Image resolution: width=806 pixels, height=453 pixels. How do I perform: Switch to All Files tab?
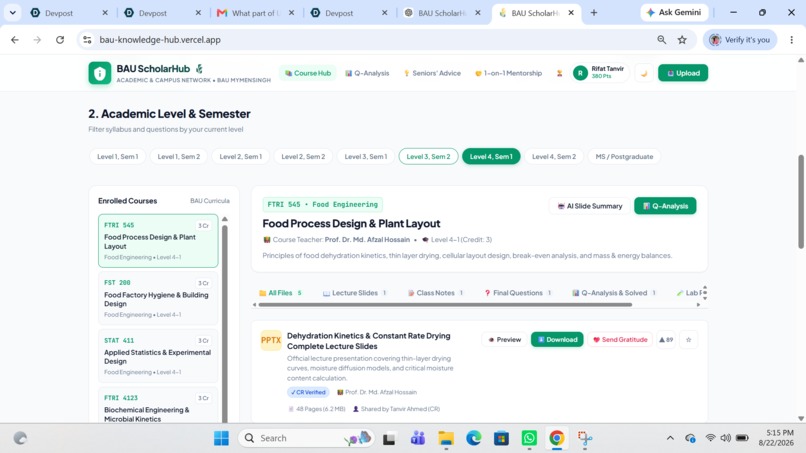tap(280, 293)
